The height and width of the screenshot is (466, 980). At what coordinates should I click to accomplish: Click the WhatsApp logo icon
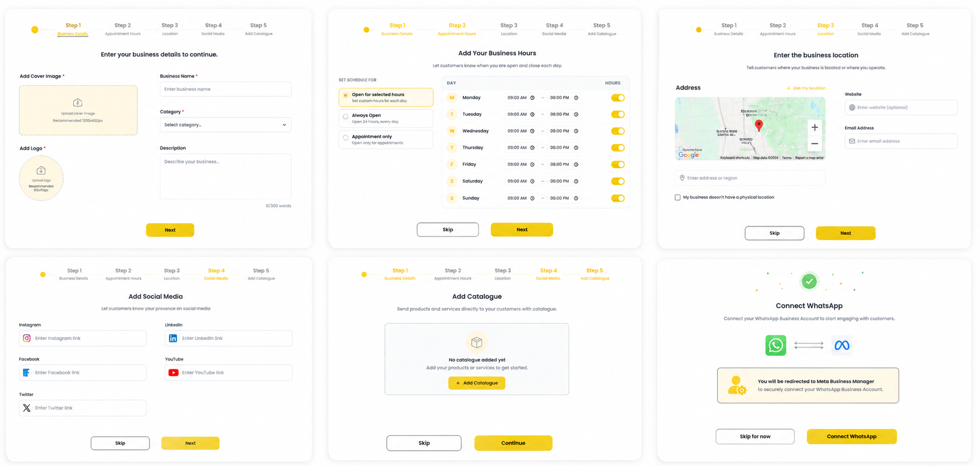click(775, 345)
